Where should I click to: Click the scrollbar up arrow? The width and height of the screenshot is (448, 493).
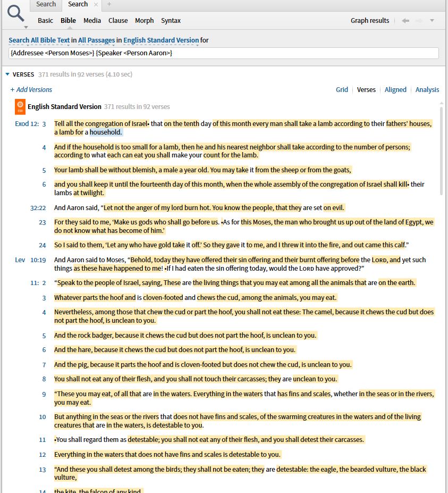point(442,103)
